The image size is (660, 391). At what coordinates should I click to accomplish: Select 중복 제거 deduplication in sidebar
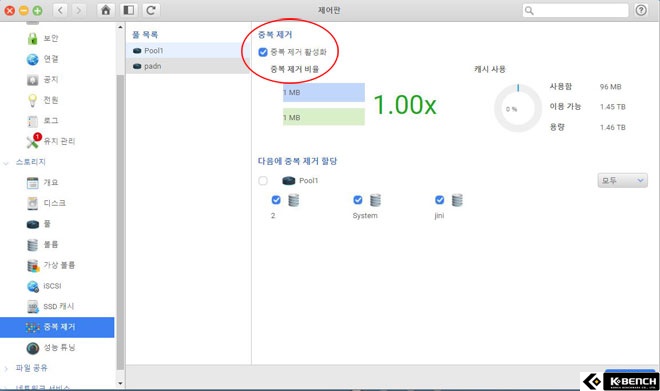(57, 327)
